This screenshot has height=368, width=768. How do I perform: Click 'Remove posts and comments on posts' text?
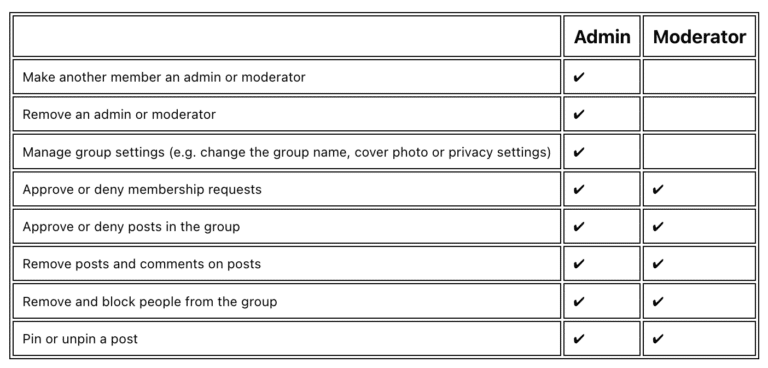[142, 264]
